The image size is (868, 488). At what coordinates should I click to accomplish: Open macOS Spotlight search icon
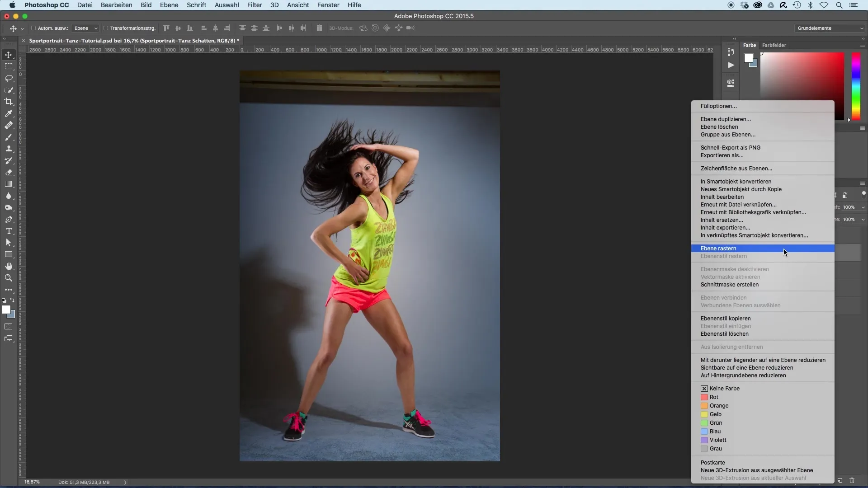839,5
